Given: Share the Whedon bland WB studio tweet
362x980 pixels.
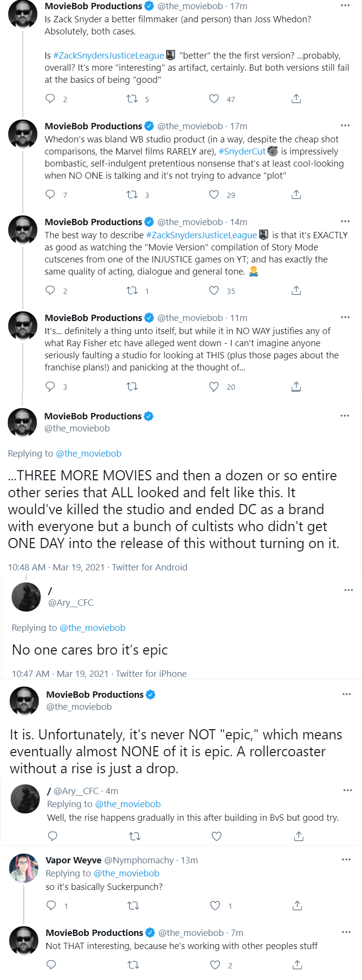Looking at the screenshot, I should (x=297, y=195).
